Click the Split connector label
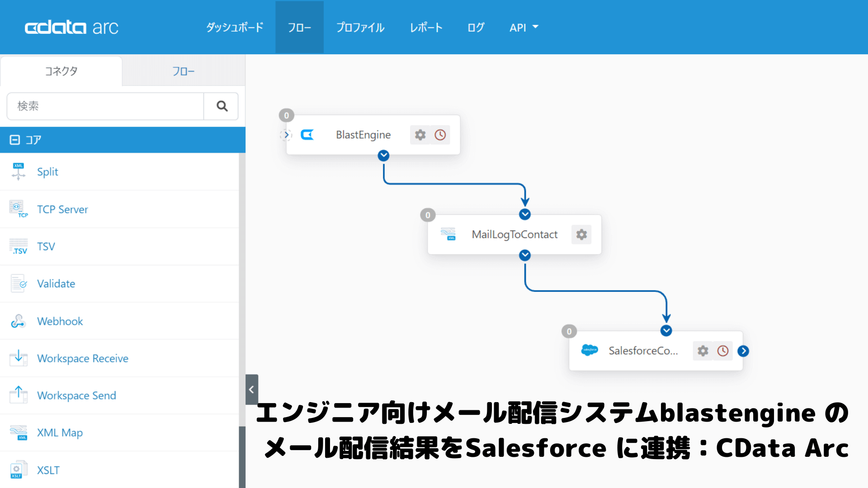This screenshot has height=488, width=868. coord(47,172)
